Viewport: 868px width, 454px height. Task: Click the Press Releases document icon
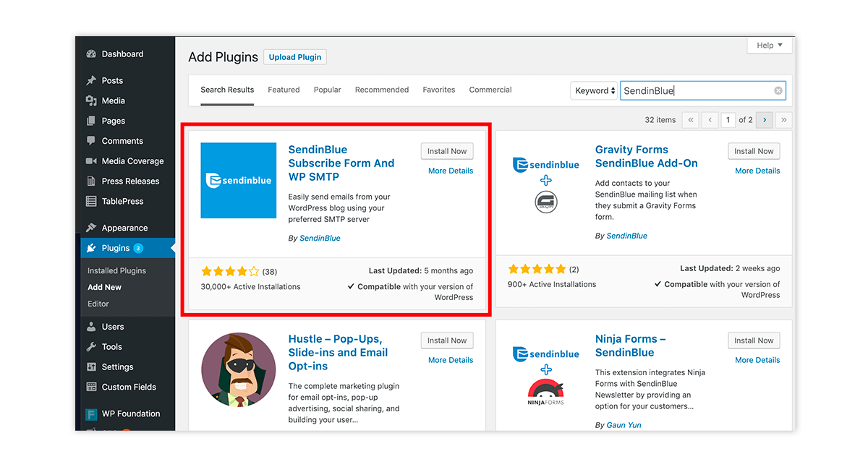pos(91,181)
